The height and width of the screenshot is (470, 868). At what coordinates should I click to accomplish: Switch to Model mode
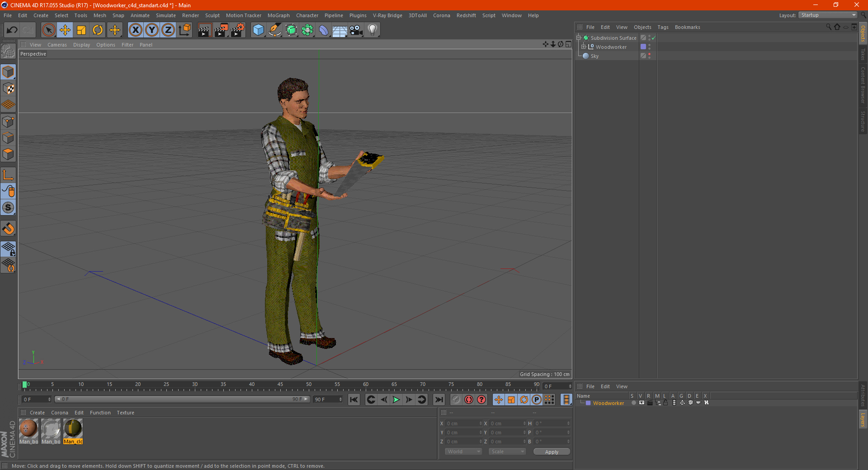coord(8,72)
